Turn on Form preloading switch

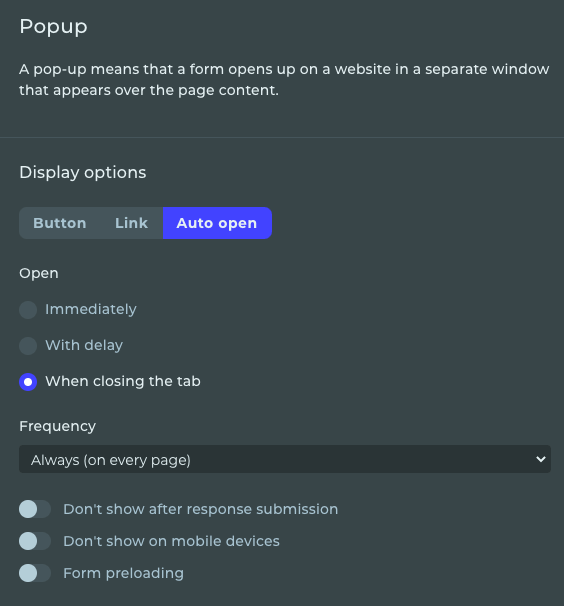pos(35,573)
